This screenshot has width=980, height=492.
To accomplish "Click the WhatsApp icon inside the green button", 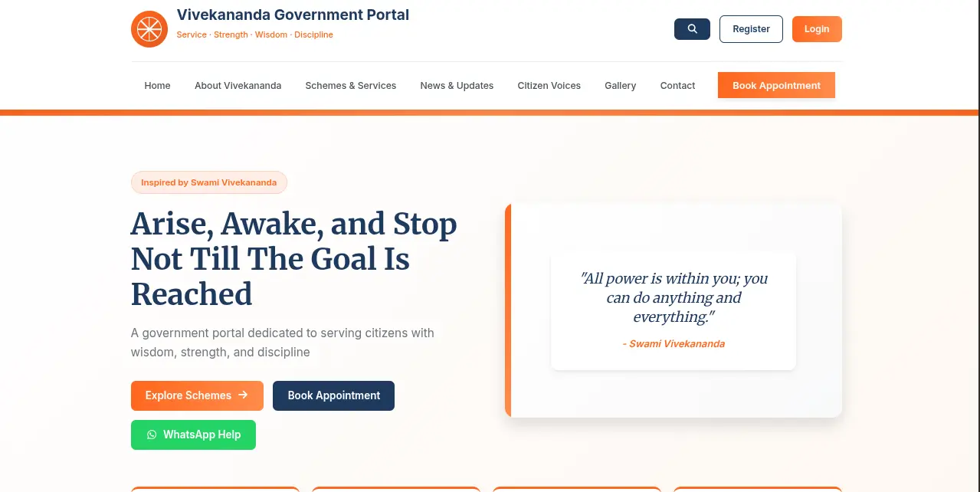I will [x=152, y=435].
